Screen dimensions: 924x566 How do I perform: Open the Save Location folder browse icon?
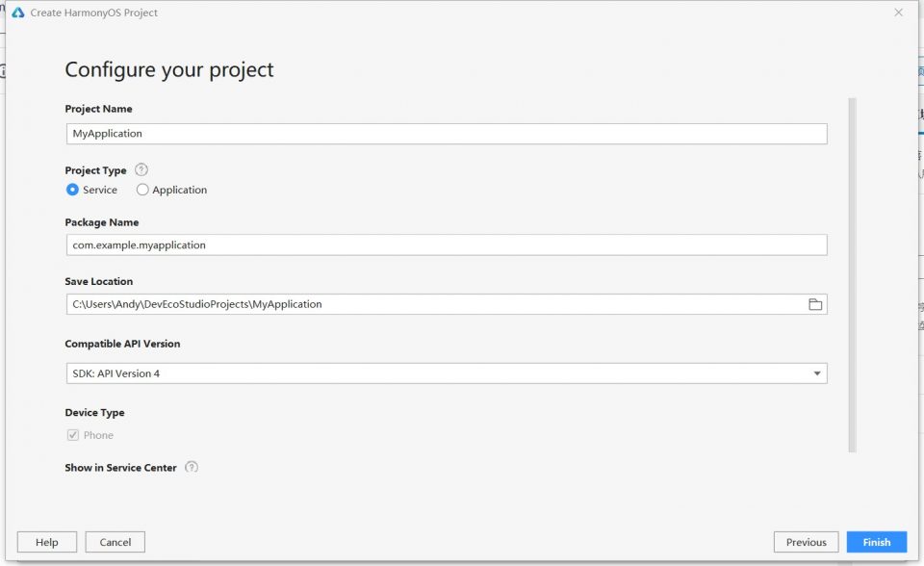815,304
